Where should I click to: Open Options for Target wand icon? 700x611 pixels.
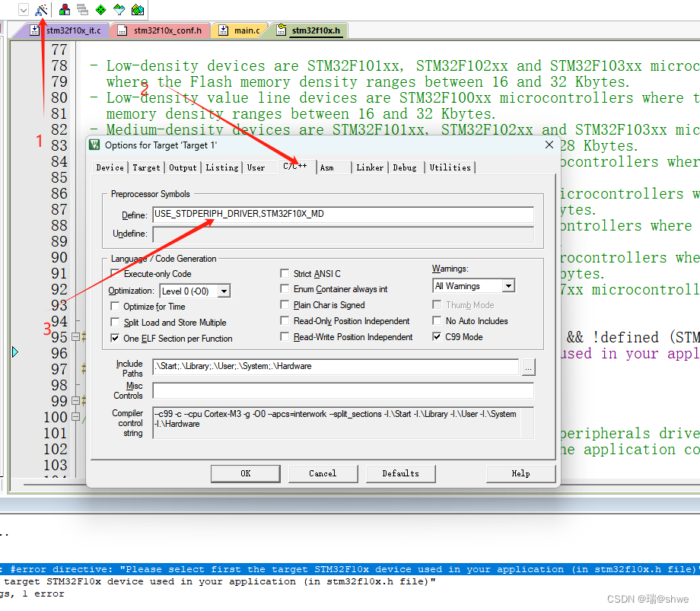[40, 8]
